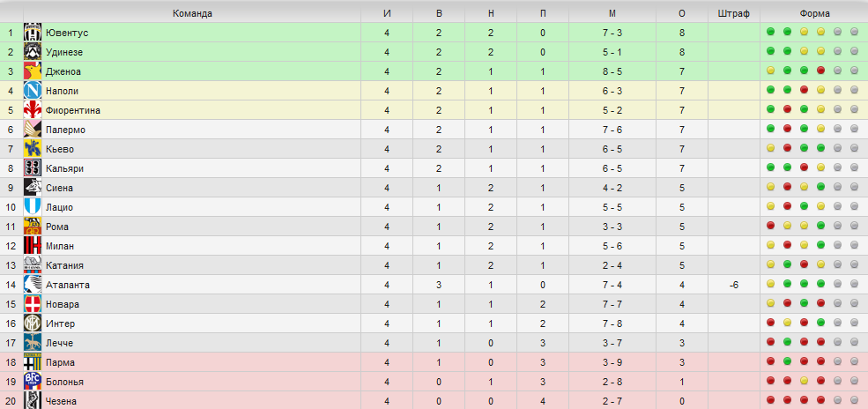Sort by the О points column header
Image resolution: width=868 pixels, height=409 pixels.
coord(682,13)
